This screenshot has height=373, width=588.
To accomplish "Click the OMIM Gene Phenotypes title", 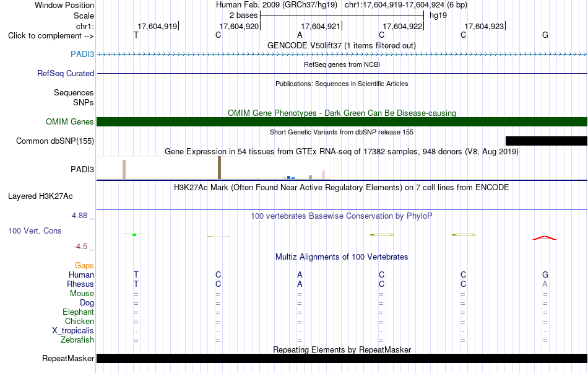I will point(342,113).
